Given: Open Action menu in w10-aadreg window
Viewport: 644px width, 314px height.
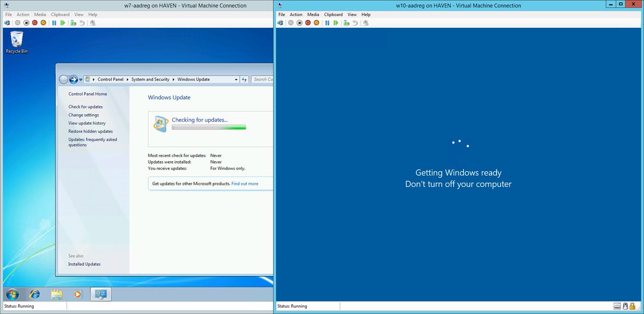Looking at the screenshot, I should (296, 14).
